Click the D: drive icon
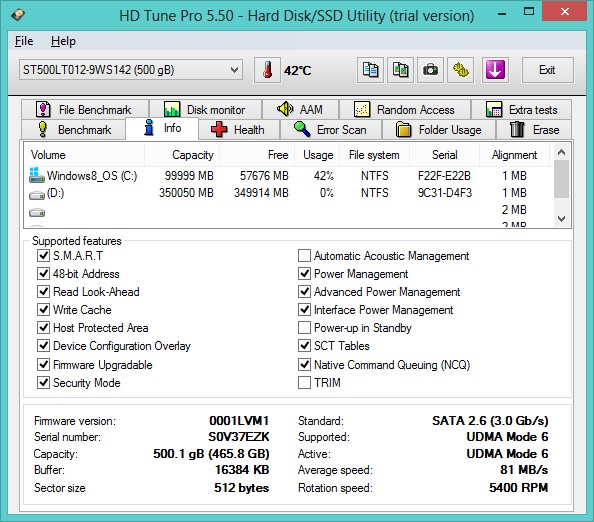 [37, 195]
